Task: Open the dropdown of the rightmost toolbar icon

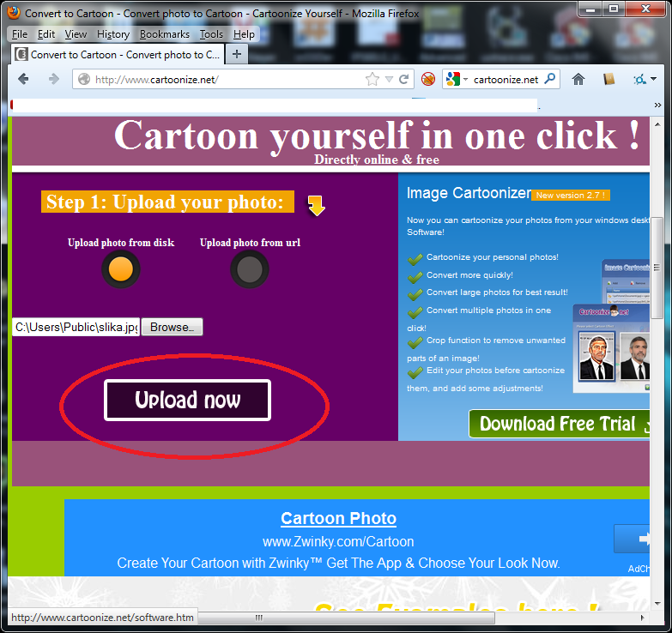Action: point(654,79)
